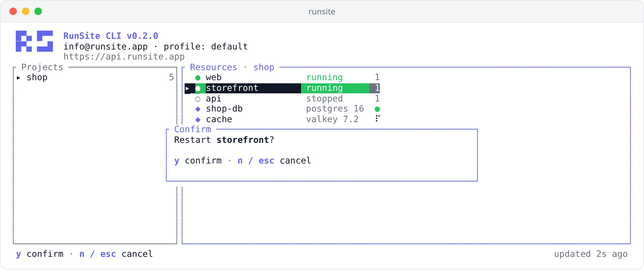This screenshot has height=270, width=644.
Task: Click the profile: default label
Action: click(206, 47)
